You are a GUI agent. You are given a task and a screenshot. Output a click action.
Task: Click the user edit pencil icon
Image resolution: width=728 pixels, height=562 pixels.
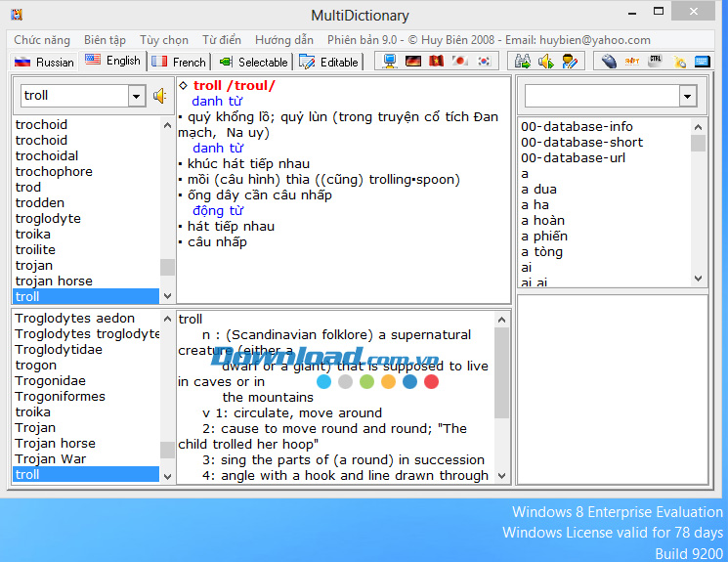(570, 62)
